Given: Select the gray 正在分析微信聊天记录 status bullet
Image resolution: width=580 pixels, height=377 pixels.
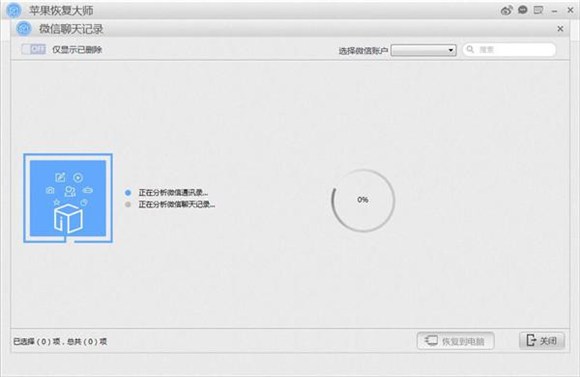Looking at the screenshot, I should click(x=128, y=205).
